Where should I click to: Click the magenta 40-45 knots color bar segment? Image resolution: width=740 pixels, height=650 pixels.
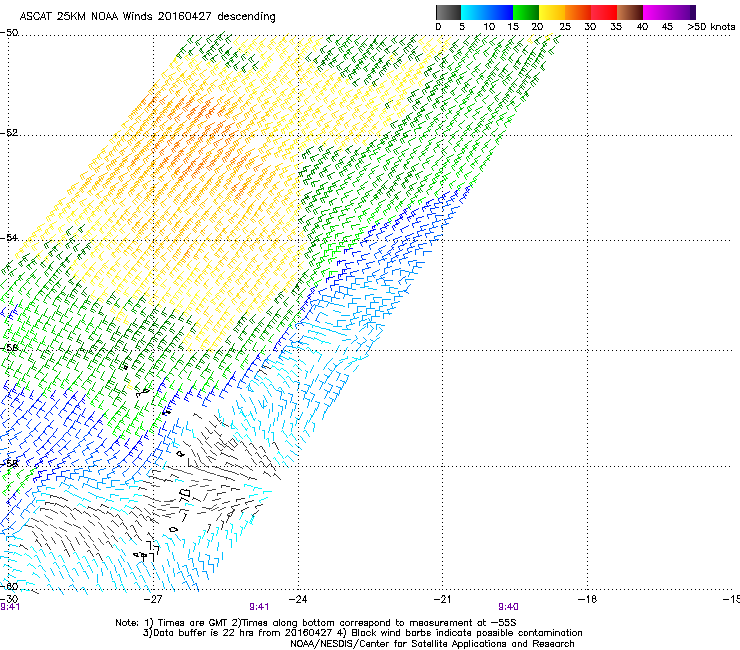click(x=656, y=12)
